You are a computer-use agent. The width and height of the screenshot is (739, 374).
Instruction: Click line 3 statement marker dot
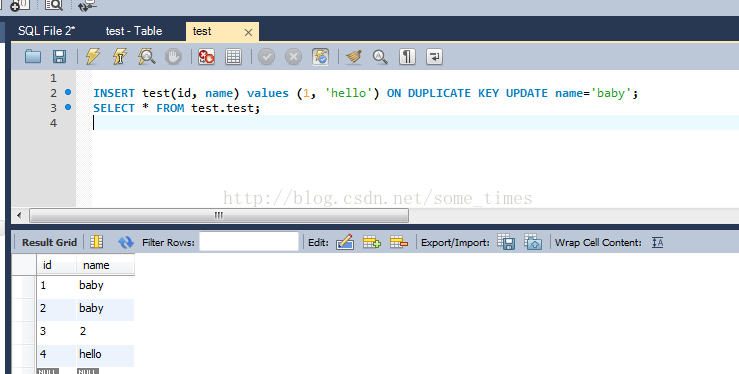68,107
